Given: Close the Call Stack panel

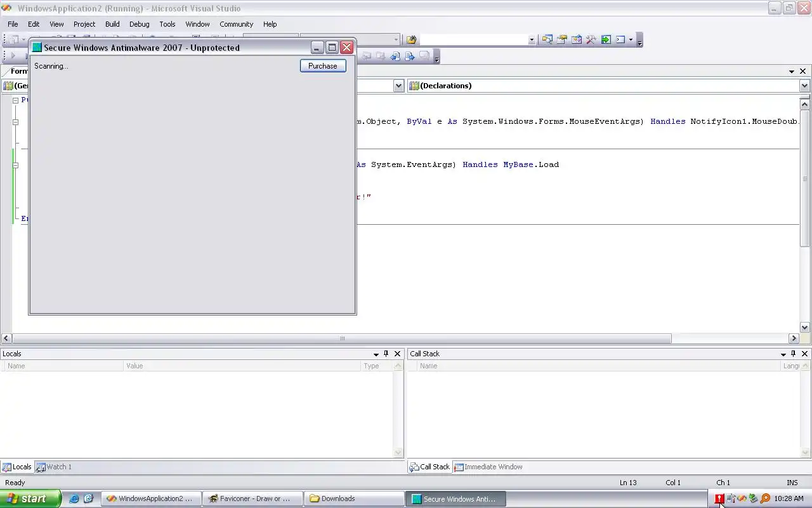Looking at the screenshot, I should tap(805, 354).
